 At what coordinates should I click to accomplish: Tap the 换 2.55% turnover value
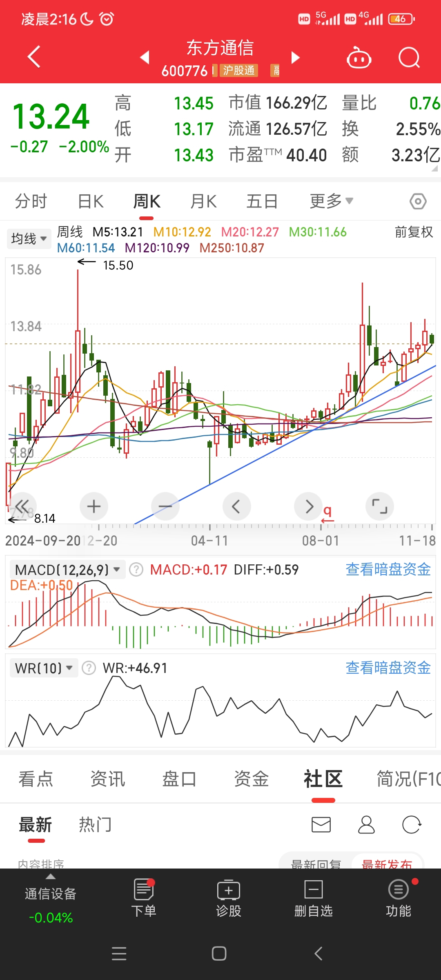(391, 129)
